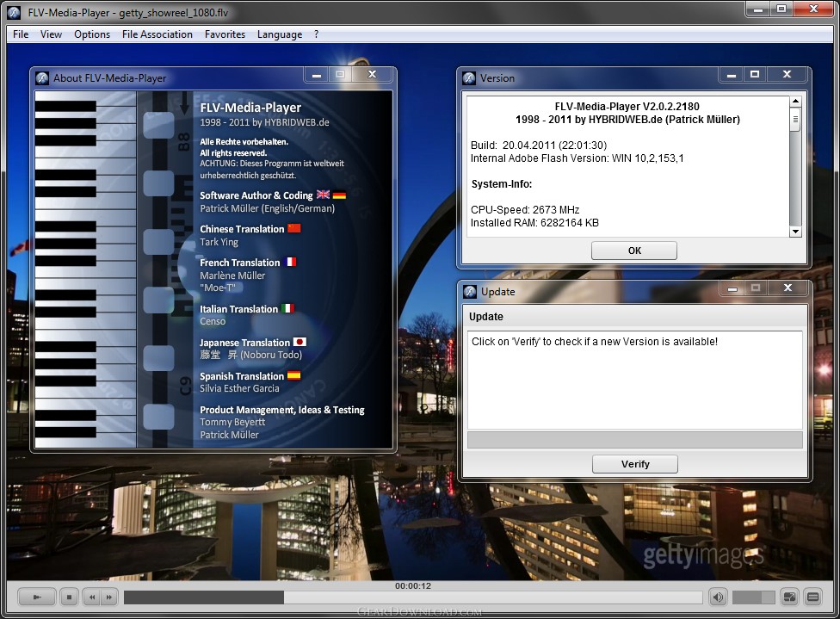Close the Version dialog
Screen dimensions: 840x619
click(787, 75)
